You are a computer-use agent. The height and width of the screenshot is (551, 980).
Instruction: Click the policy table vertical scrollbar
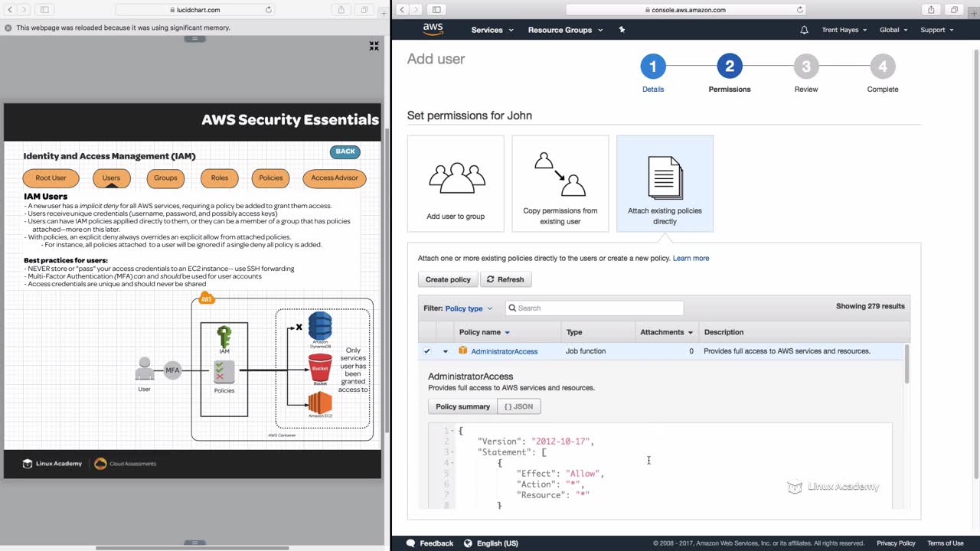coord(907,364)
